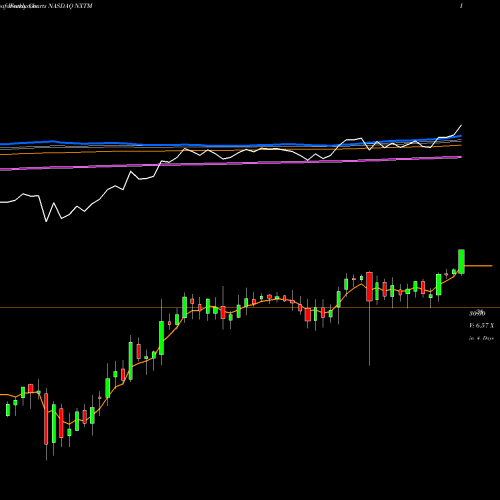Select the tall green final candlestick
Viewport: 500px width, 500px height.
click(x=461, y=262)
